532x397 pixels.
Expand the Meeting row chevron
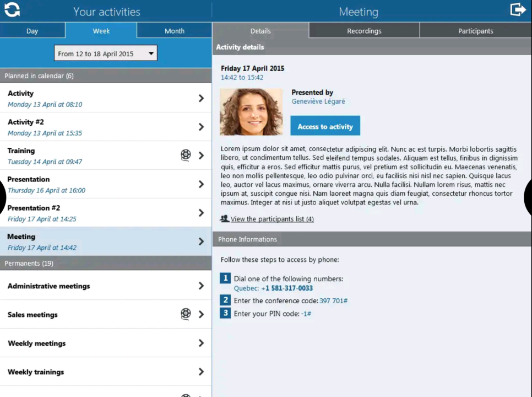[x=201, y=242]
